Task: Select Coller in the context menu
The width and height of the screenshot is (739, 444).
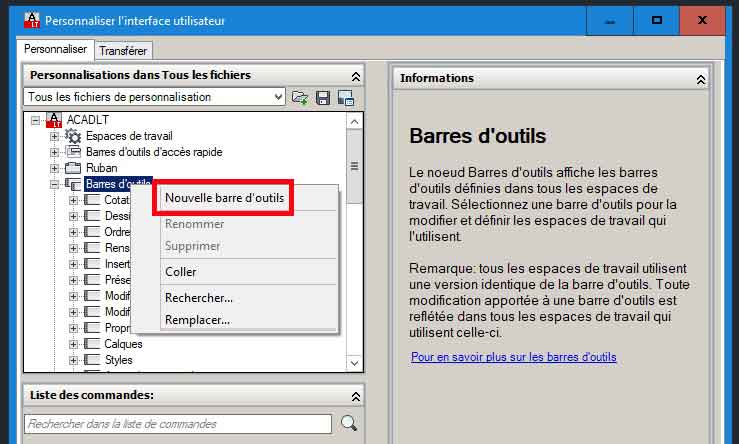Action: click(181, 271)
